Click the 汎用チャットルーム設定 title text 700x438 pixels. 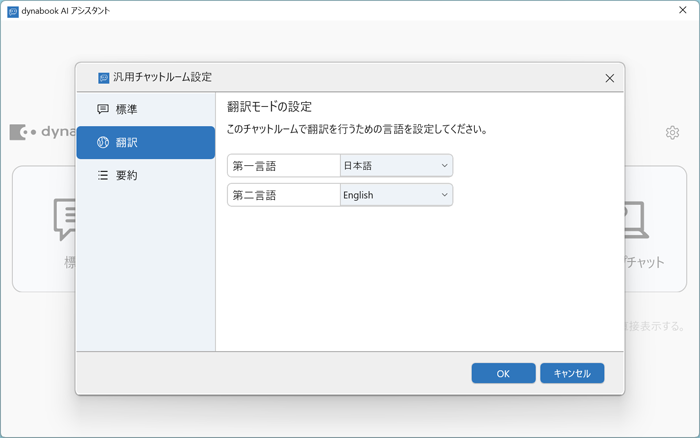click(x=162, y=77)
